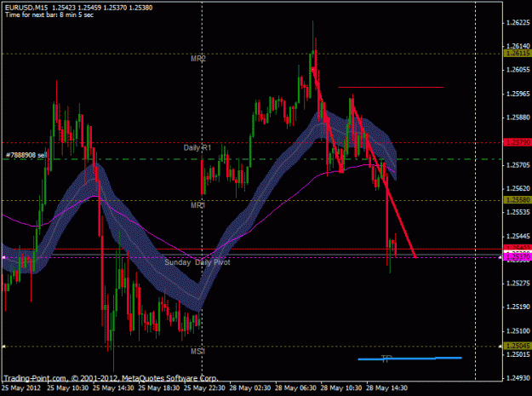Select the green dash-dot sell order line
This screenshot has width=532, height=396.
(x=252, y=158)
